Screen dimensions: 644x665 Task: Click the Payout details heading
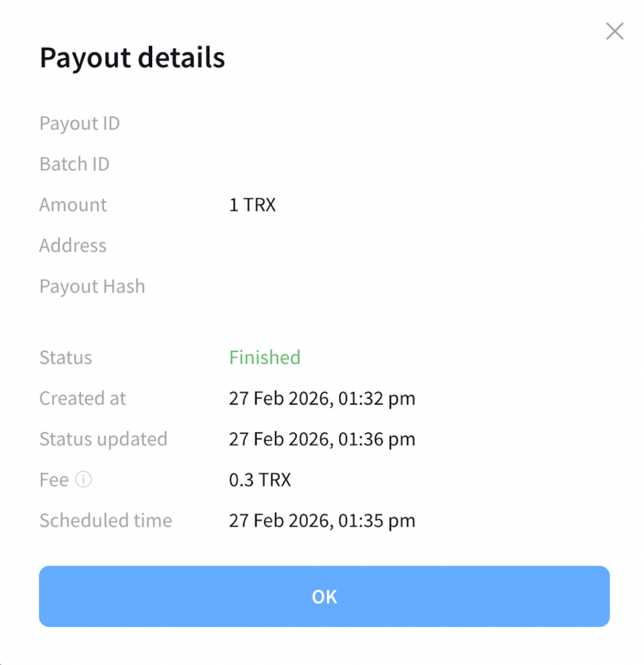pos(132,58)
